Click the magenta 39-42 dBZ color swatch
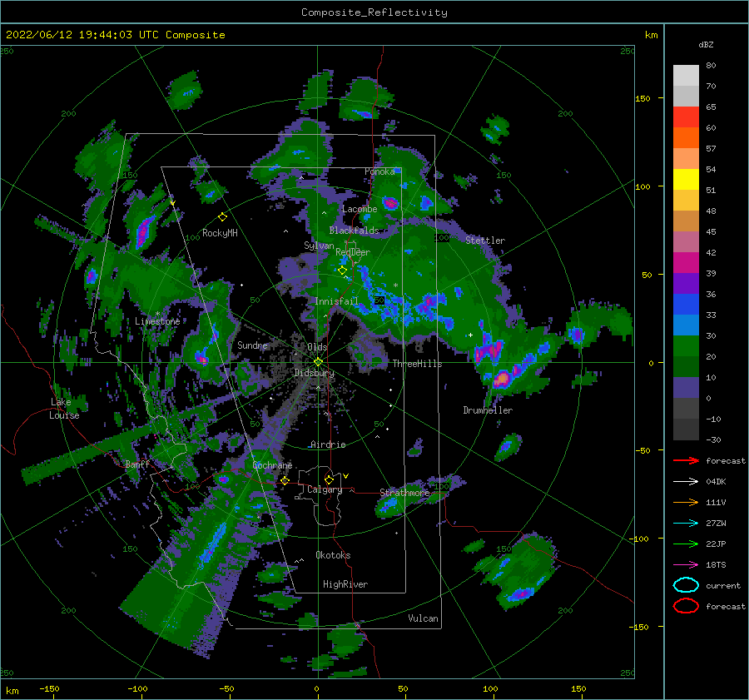This screenshot has width=749, height=700. tap(686, 263)
